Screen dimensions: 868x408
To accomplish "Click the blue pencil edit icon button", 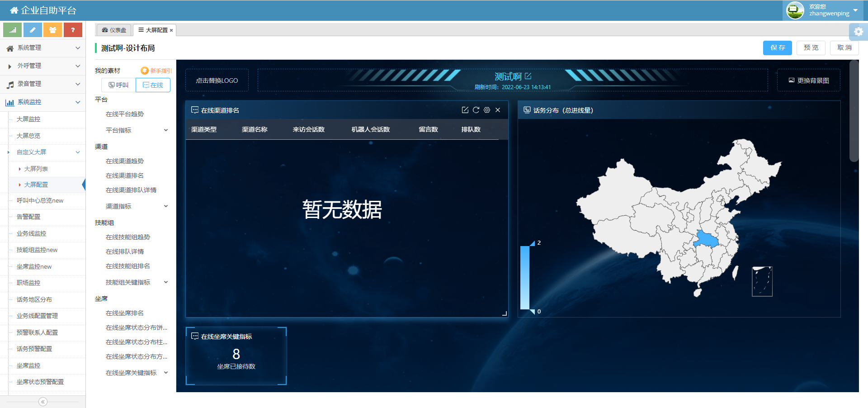I will click(33, 30).
